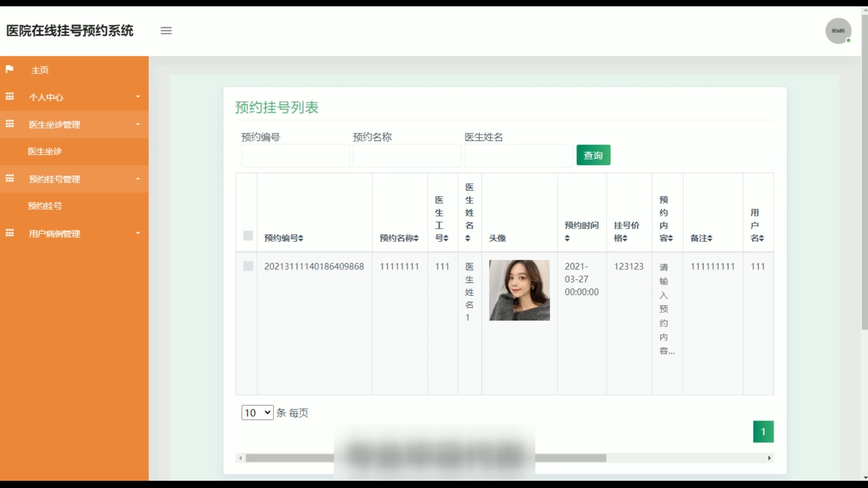Open 医生坐诊 submenu item
Viewport: 868px width, 488px height.
point(45,151)
